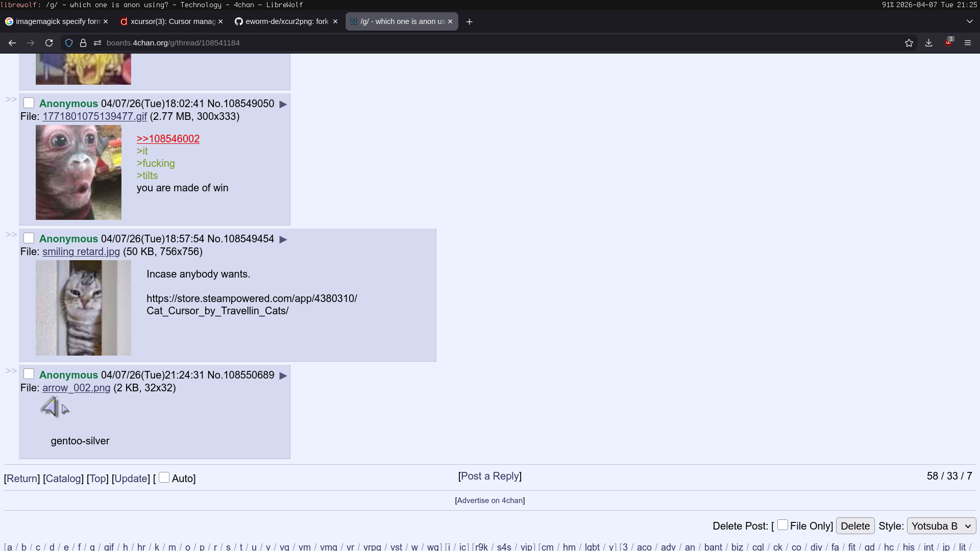Go back with the back arrow
The image size is (980, 551).
point(12,43)
